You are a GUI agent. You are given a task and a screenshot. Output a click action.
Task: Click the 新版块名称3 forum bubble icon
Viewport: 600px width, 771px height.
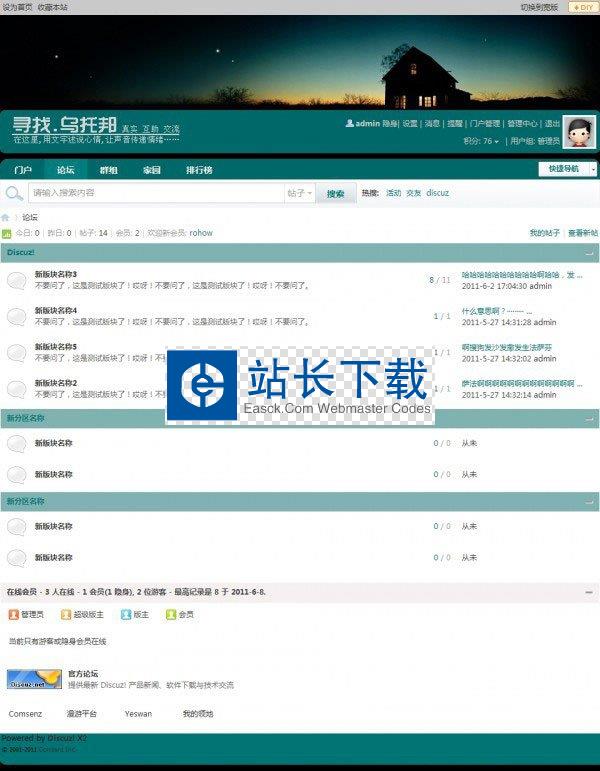(16, 281)
